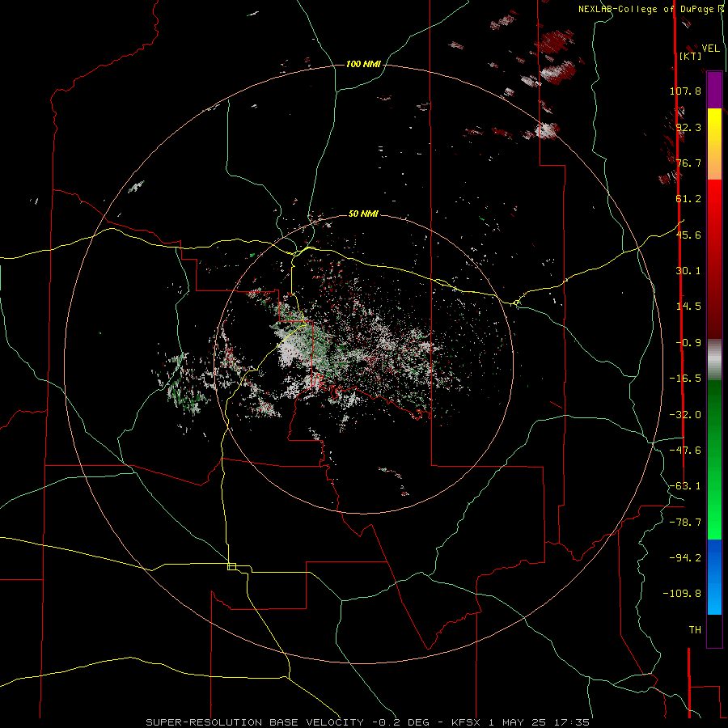The image size is (728, 728).
Task: Select the -0.9 legend value
Action: [x=688, y=343]
